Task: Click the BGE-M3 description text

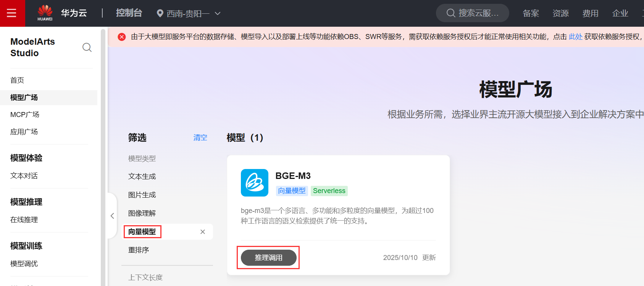Action: point(337,216)
